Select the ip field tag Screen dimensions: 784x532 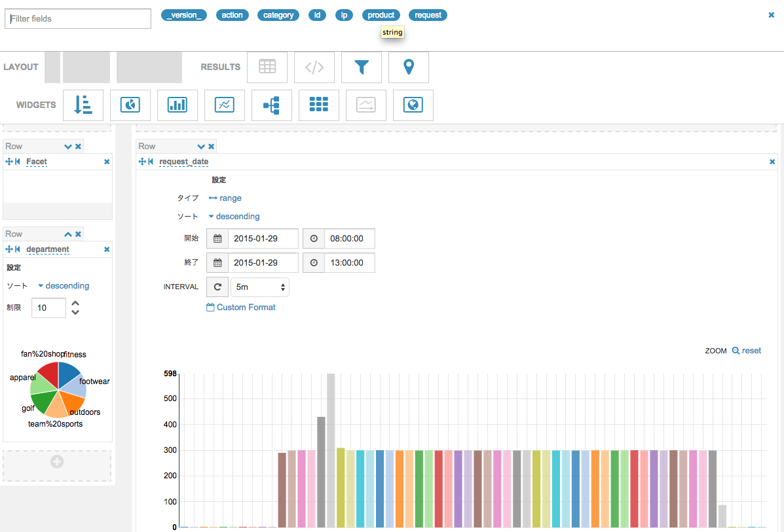tap(344, 15)
